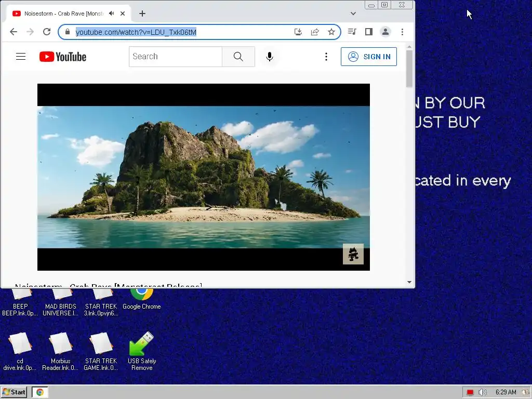Close the Noisestorm Crab Rave tab
This screenshot has width=532, height=399.
[x=123, y=14]
